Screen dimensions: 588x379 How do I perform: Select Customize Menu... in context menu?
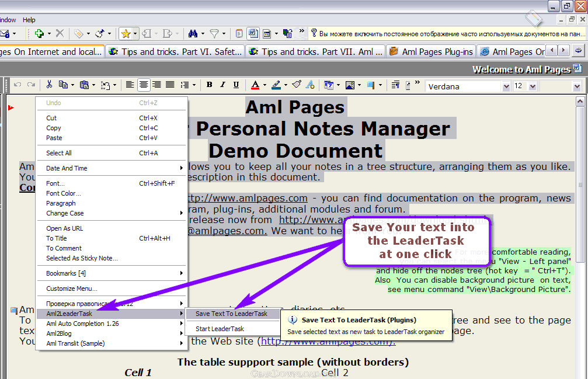72,288
